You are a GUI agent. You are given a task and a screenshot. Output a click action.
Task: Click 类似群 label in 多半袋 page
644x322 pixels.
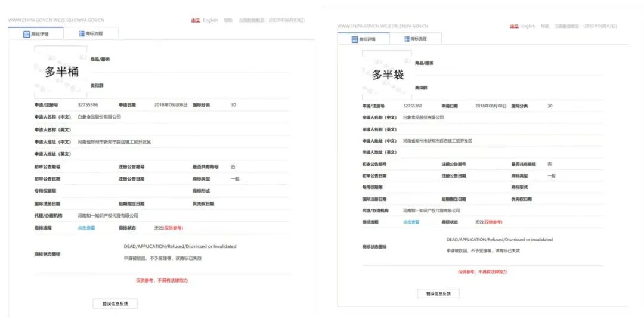tap(421, 88)
